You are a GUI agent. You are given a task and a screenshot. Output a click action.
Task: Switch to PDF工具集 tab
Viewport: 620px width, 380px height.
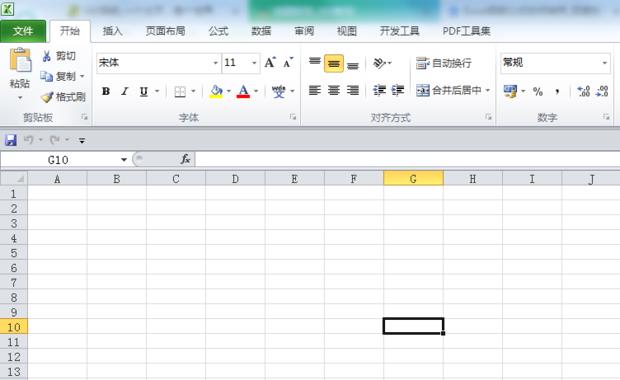tap(466, 31)
